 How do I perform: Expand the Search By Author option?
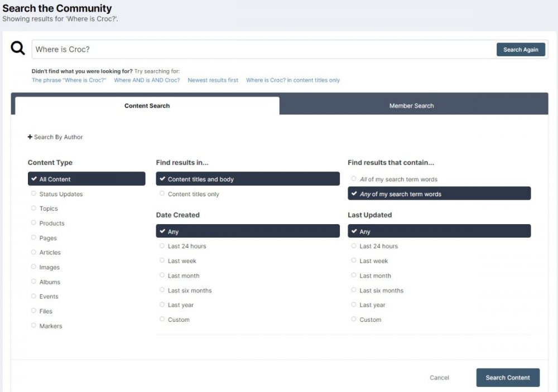pyautogui.click(x=55, y=137)
